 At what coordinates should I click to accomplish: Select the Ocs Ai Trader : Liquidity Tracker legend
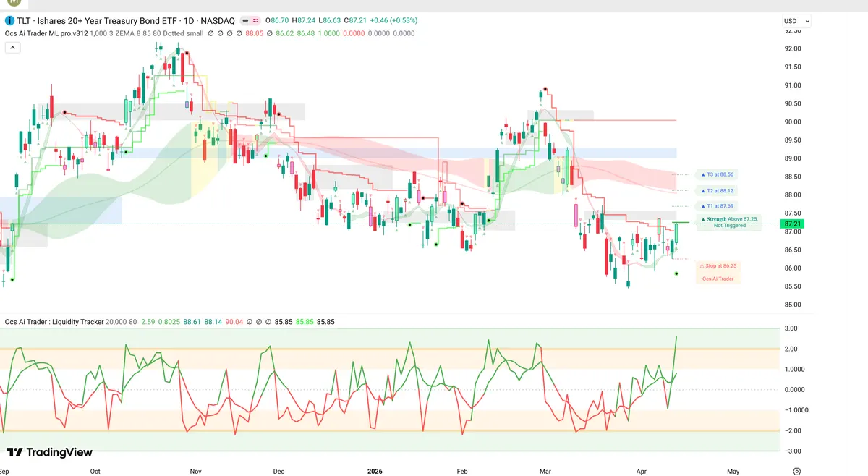(54, 321)
